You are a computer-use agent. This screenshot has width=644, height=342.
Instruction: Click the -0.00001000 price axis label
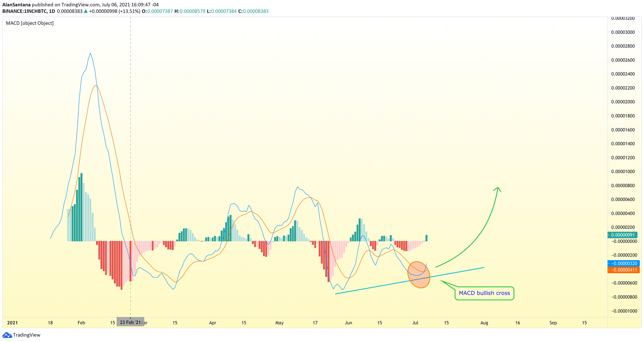point(624,311)
